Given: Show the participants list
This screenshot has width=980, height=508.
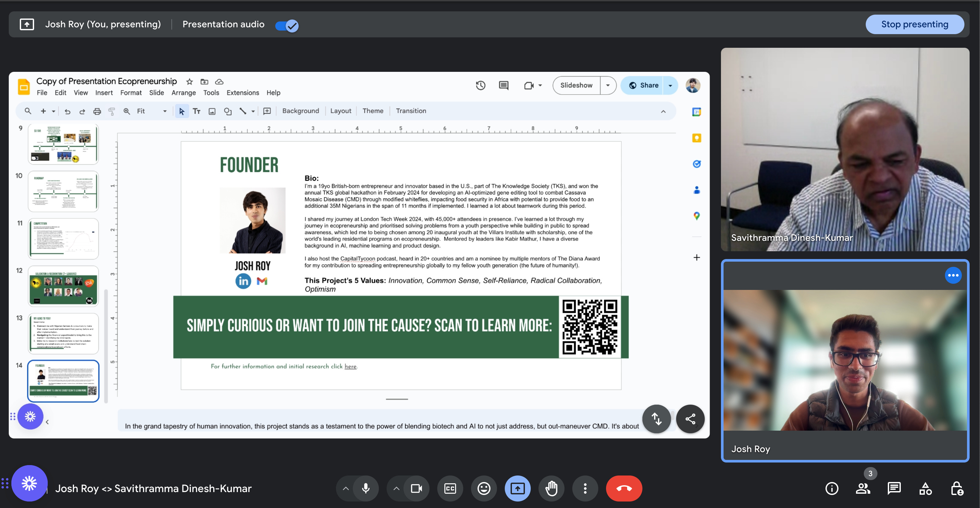Looking at the screenshot, I should point(863,488).
